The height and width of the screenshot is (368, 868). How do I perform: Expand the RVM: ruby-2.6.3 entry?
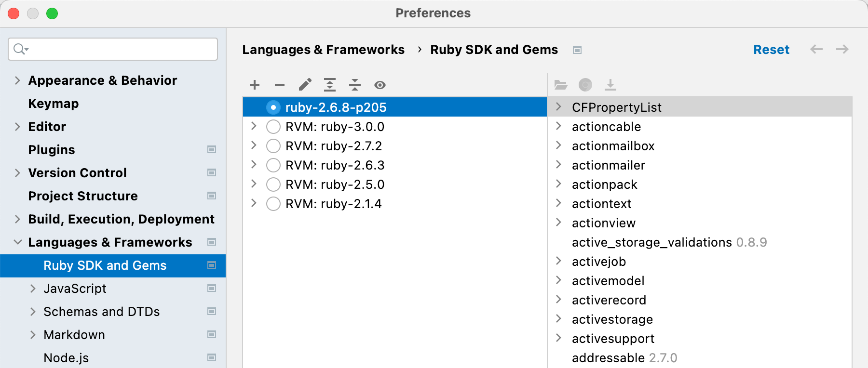(254, 165)
